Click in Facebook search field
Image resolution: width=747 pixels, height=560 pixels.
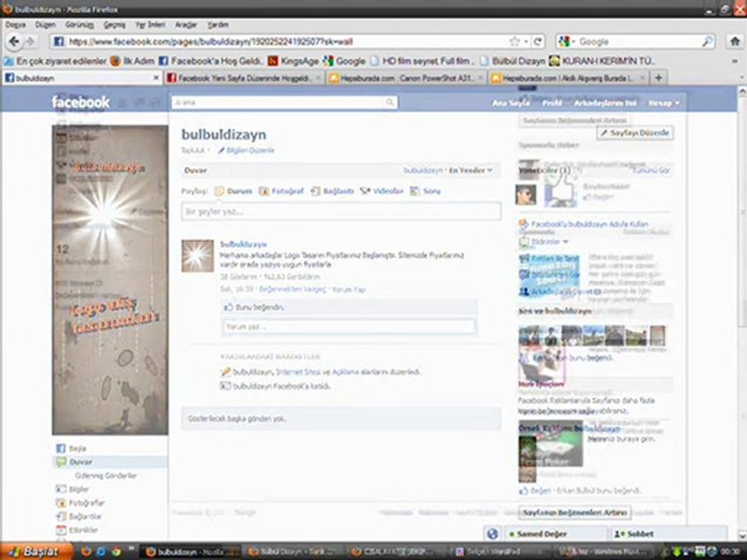[284, 102]
